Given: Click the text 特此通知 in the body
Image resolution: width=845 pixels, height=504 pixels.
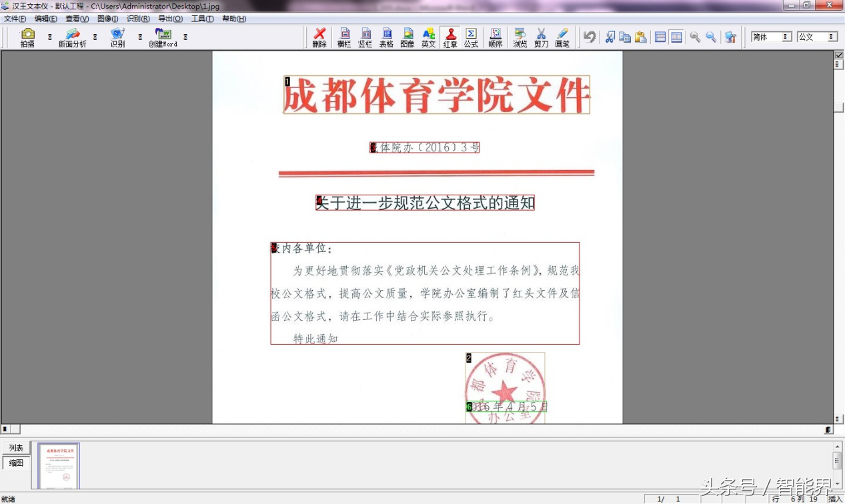Looking at the screenshot, I should click(316, 339).
